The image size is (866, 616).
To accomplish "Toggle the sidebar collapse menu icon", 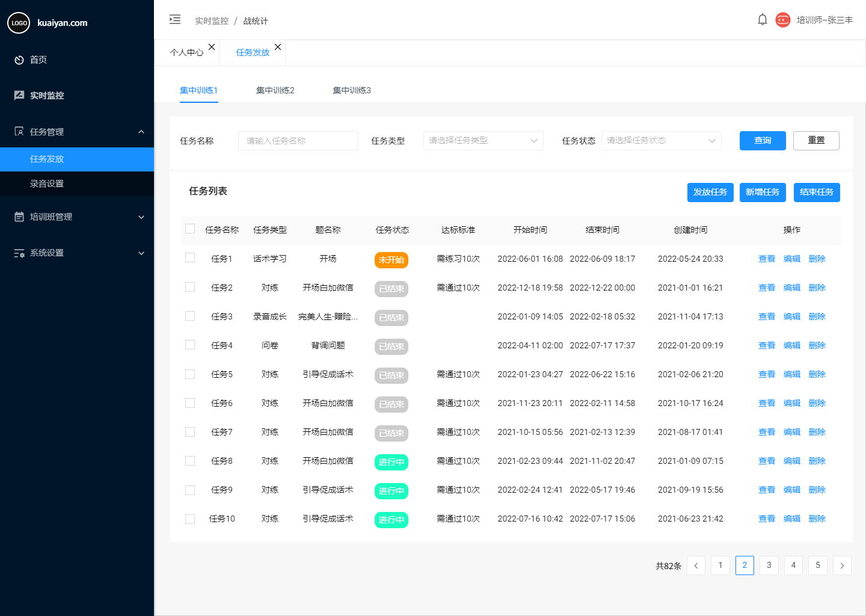I will [175, 20].
